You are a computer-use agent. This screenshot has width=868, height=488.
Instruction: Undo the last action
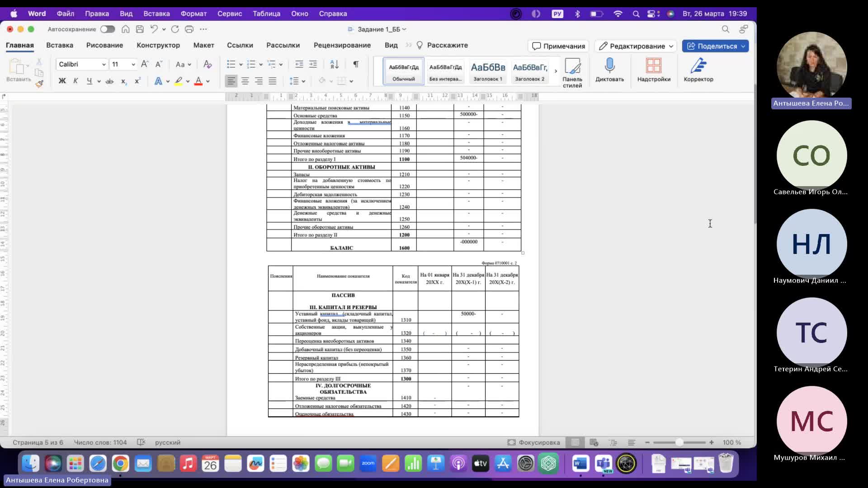(x=154, y=29)
